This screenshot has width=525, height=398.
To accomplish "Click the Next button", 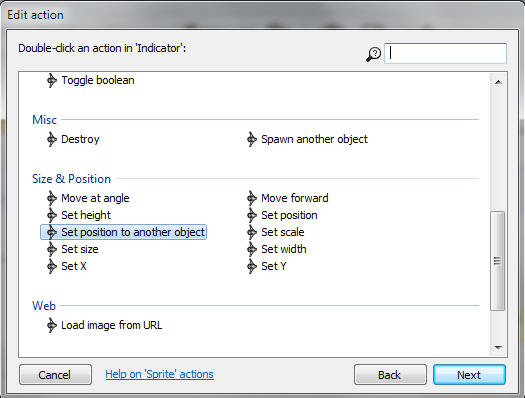I will tap(469, 375).
